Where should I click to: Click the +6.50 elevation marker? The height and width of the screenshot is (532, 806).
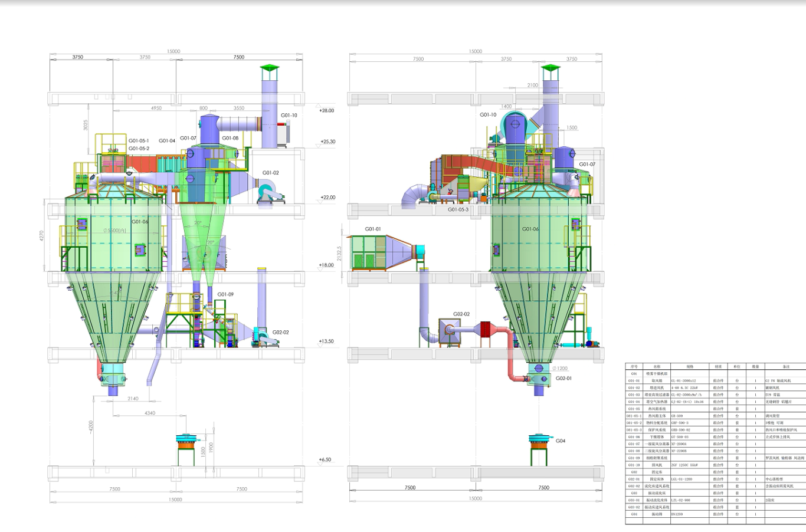coord(325,459)
